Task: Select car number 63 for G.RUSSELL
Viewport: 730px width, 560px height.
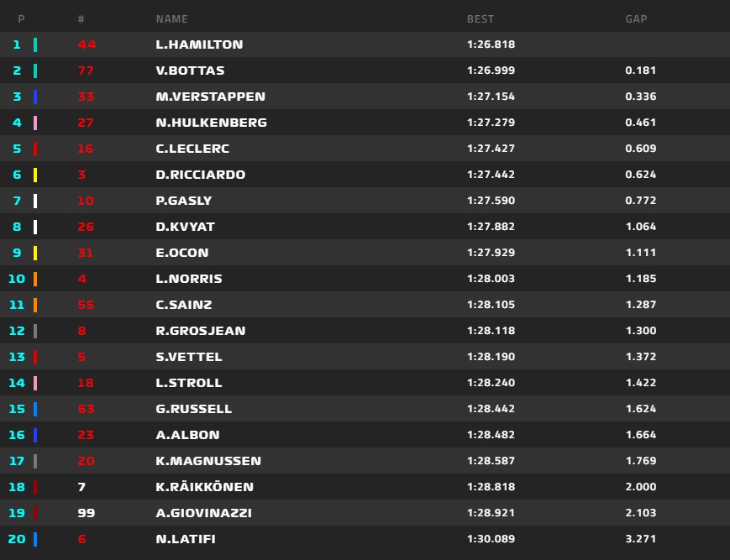Action: point(87,409)
